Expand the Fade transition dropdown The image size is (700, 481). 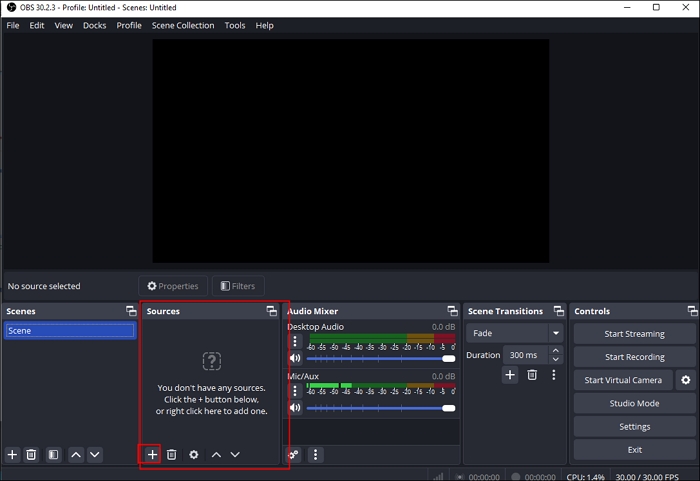click(555, 333)
